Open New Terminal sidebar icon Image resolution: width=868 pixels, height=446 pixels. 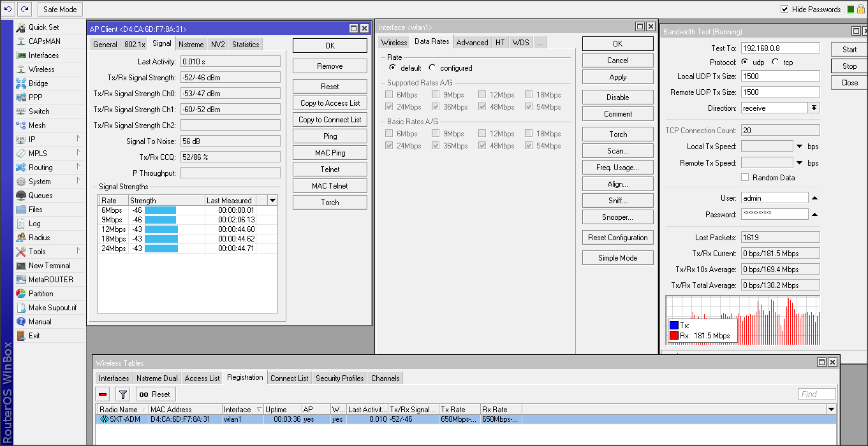pyautogui.click(x=21, y=266)
